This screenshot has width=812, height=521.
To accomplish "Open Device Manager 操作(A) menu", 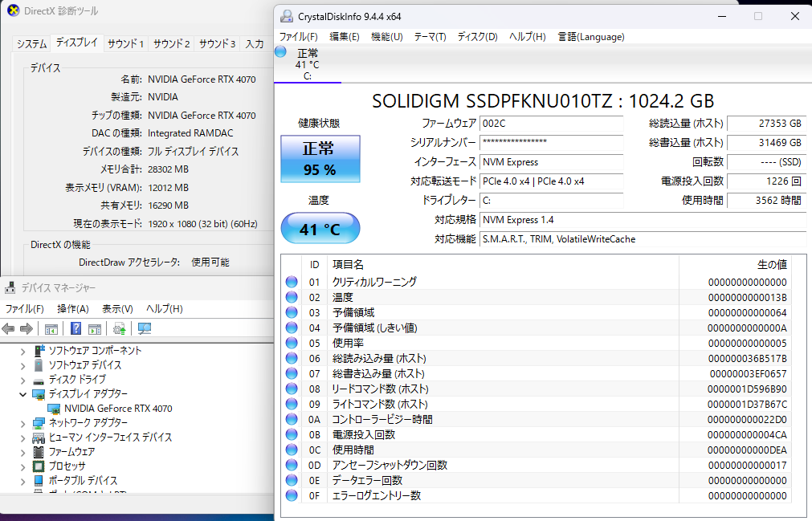I will pyautogui.click(x=73, y=309).
